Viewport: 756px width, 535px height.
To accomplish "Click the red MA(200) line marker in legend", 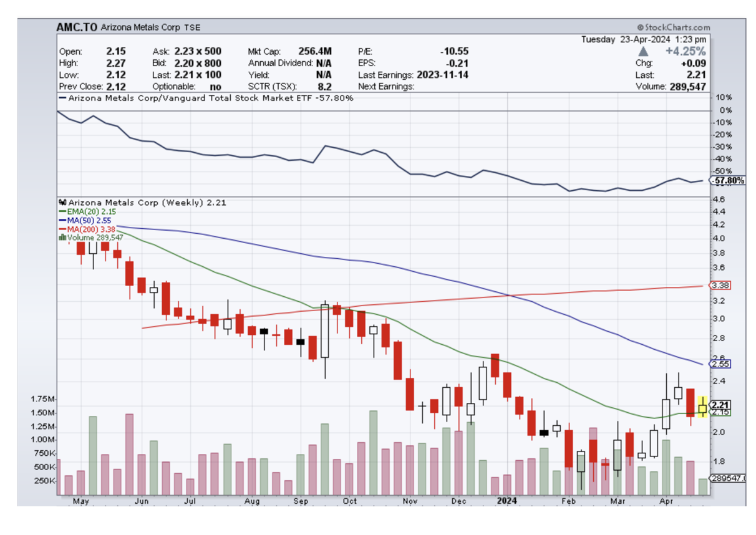I will click(x=62, y=229).
